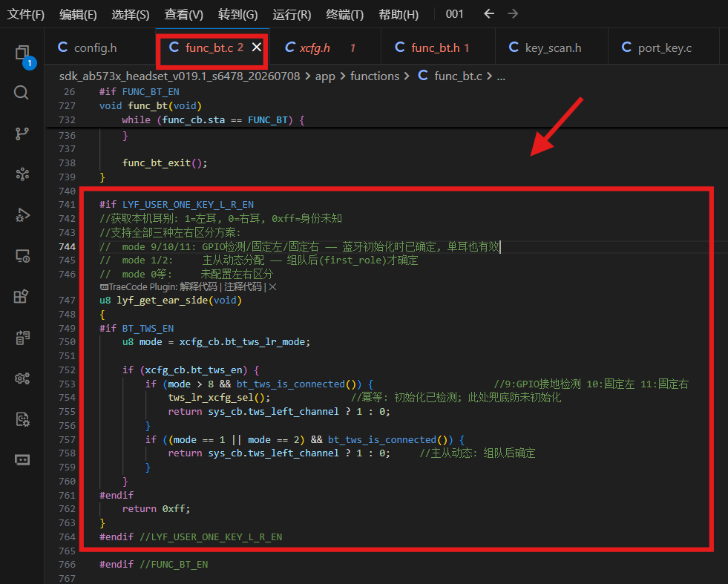Open the Explorer files icon
The width and height of the screenshot is (728, 584).
(x=22, y=53)
